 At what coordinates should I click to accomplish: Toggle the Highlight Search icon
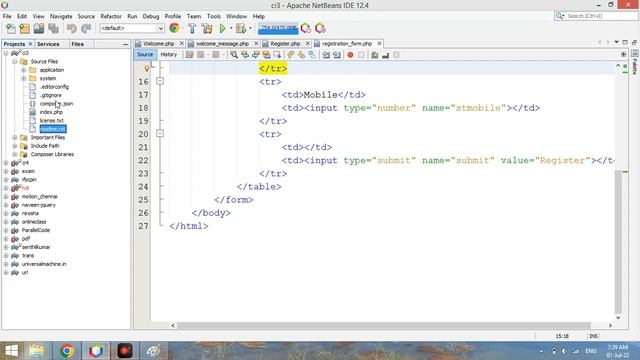click(267, 55)
